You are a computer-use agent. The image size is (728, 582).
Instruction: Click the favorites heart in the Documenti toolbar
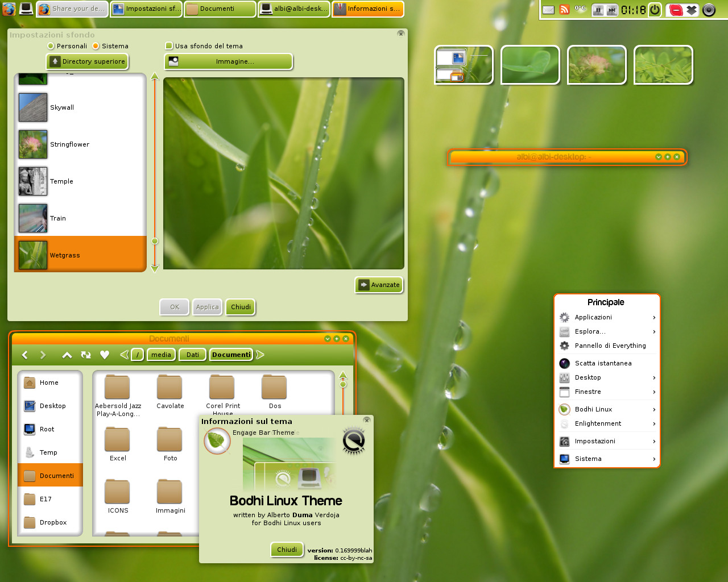(x=105, y=354)
